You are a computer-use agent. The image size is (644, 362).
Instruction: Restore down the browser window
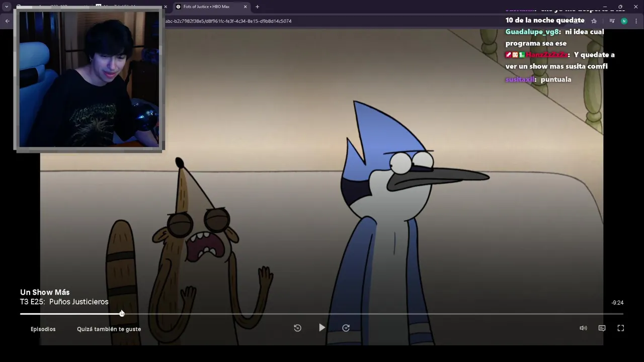(620, 7)
